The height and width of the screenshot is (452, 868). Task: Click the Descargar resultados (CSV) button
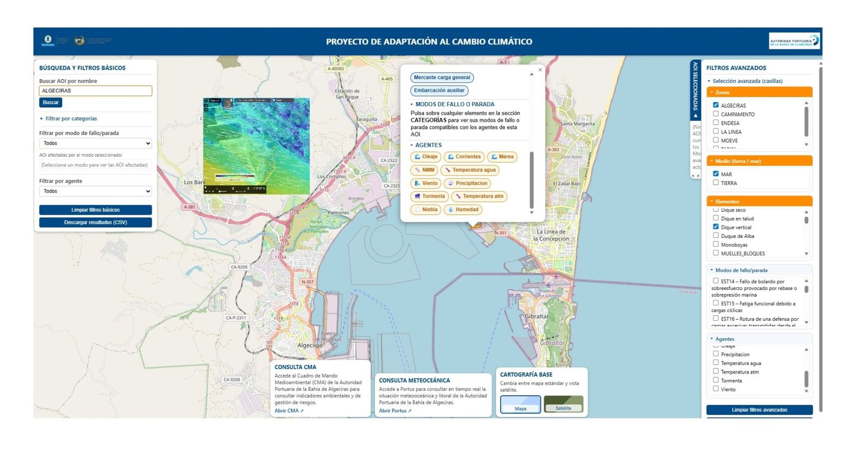coord(95,223)
